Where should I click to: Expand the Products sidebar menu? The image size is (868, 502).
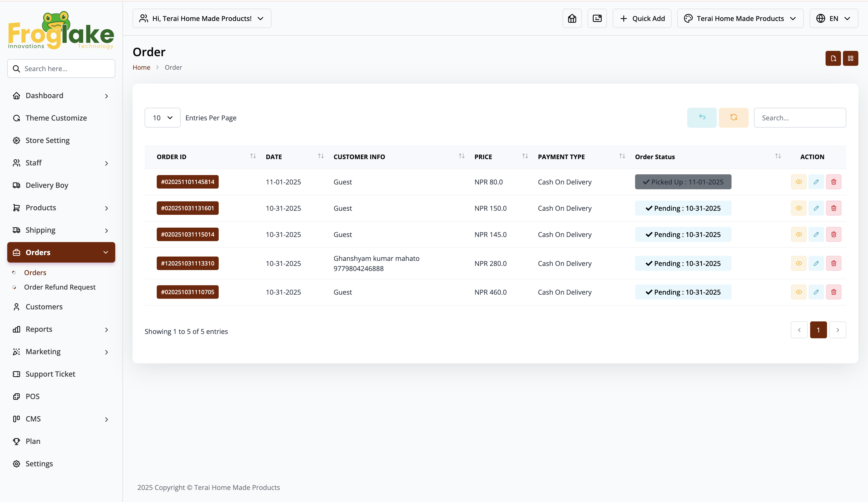pos(61,208)
